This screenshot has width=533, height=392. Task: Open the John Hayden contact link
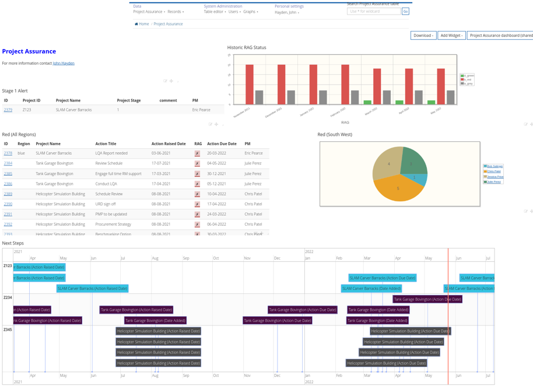64,63
